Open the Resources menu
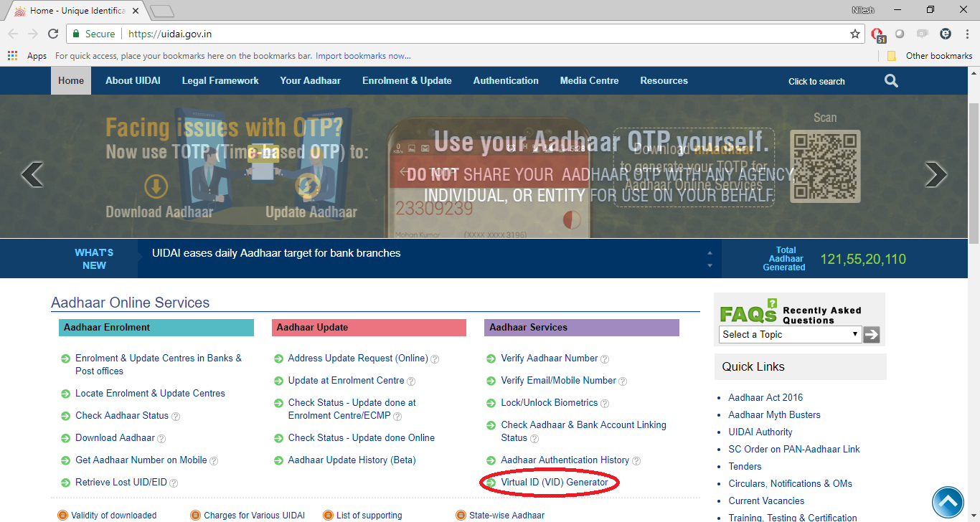 click(x=664, y=80)
